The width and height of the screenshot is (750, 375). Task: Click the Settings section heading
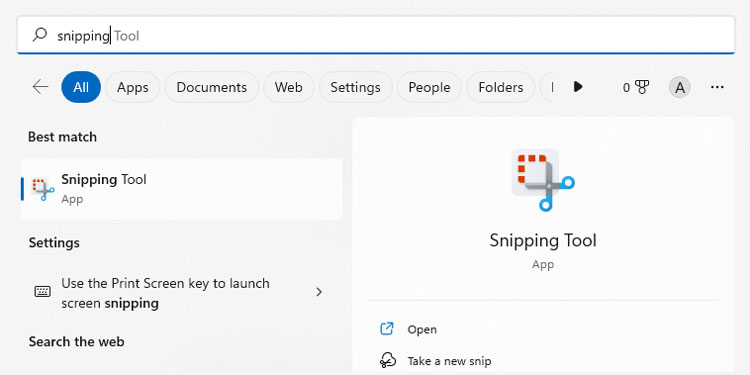coord(54,243)
